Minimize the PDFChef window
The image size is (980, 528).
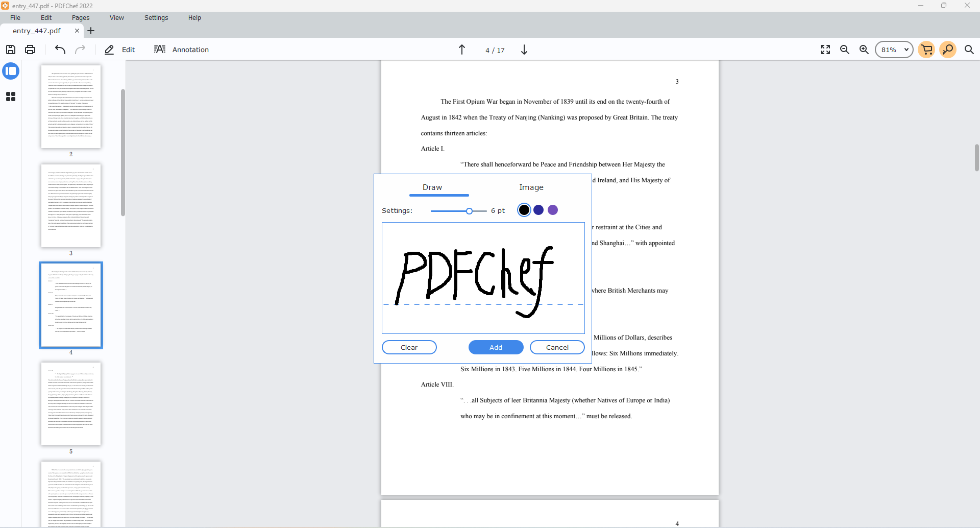[x=921, y=6]
